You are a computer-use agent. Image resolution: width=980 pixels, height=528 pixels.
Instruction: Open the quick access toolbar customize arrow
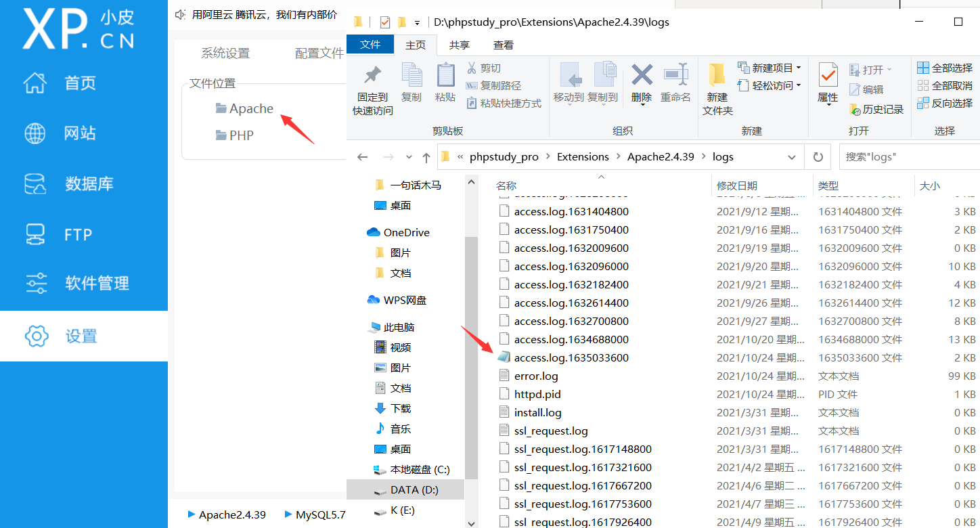[x=417, y=22]
